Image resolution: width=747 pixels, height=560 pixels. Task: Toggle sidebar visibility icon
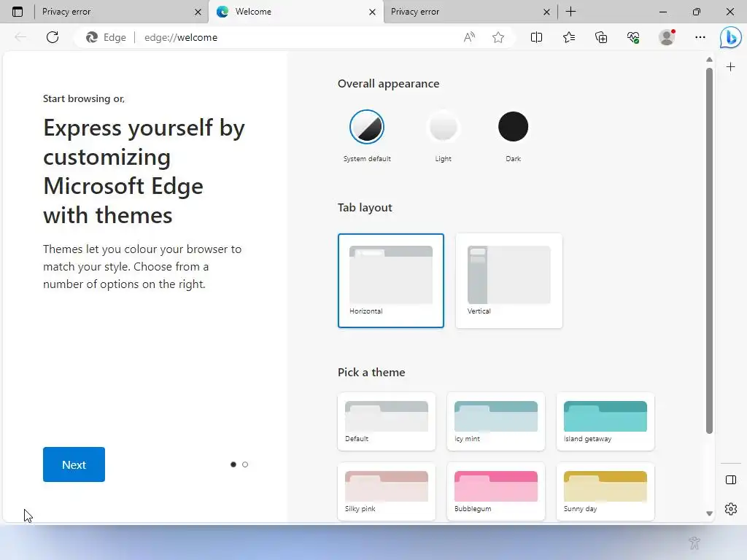(731, 480)
